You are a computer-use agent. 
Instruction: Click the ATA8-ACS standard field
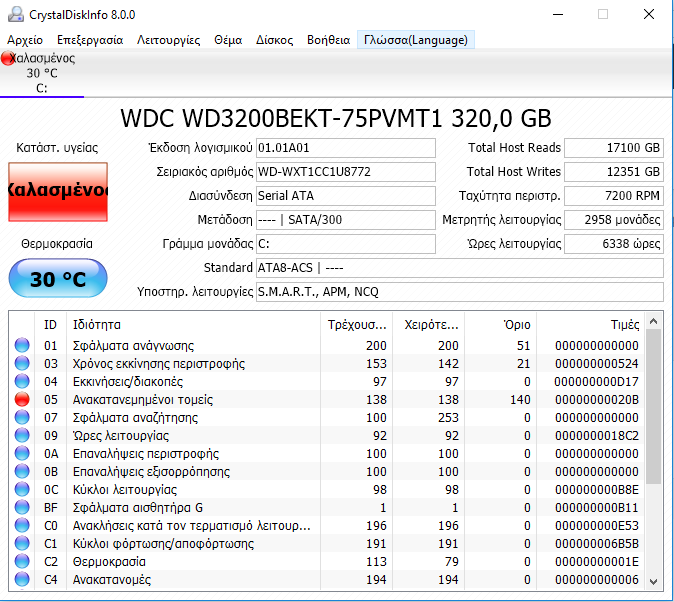point(460,268)
